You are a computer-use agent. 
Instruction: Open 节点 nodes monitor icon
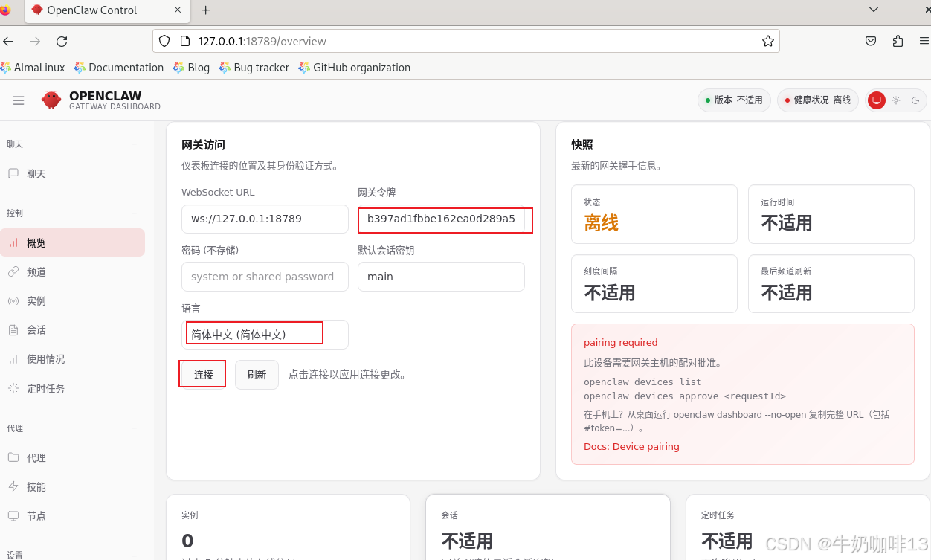[x=13, y=515]
